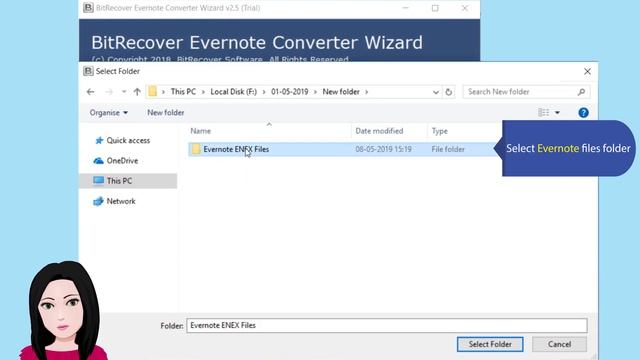640x360 pixels.
Task: Click the Folder name input field
Action: (387, 325)
